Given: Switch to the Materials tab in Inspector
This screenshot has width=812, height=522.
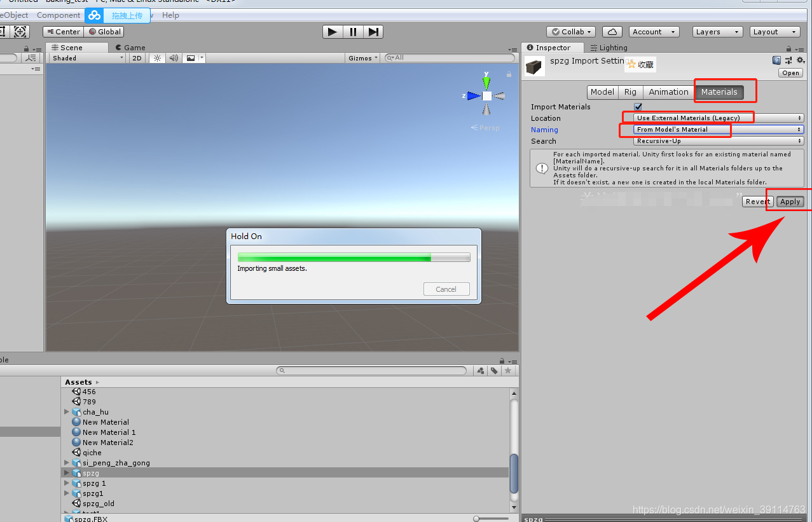Looking at the screenshot, I should point(719,91).
